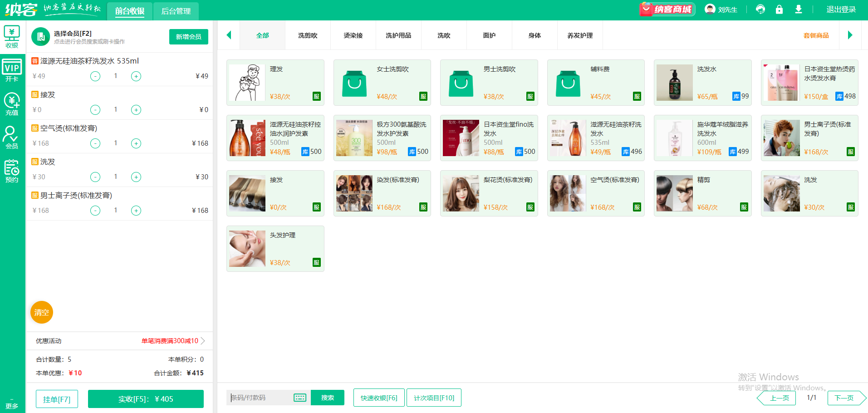Click the download icon in header
Image resolution: width=868 pixels, height=413 pixels.
(799, 10)
